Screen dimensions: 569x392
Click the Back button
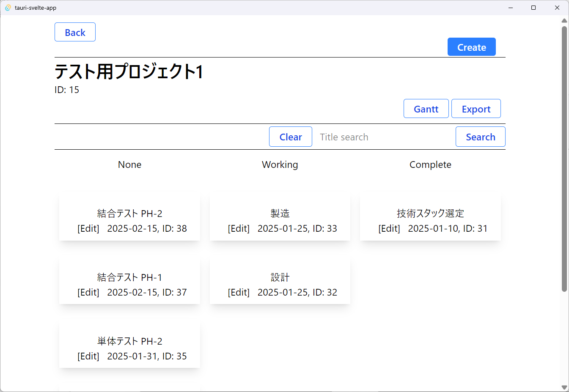(75, 32)
